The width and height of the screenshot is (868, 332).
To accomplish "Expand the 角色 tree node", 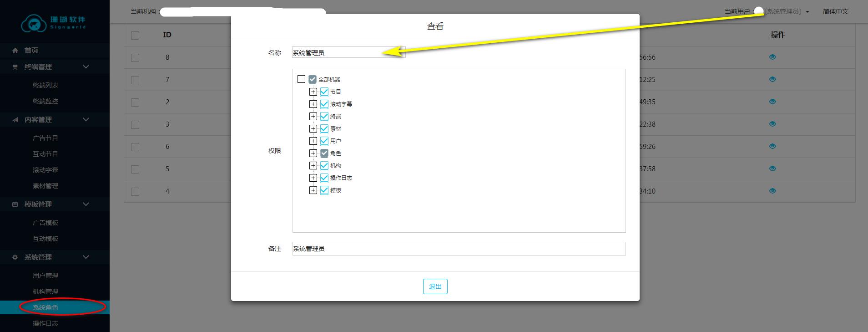I will 313,153.
